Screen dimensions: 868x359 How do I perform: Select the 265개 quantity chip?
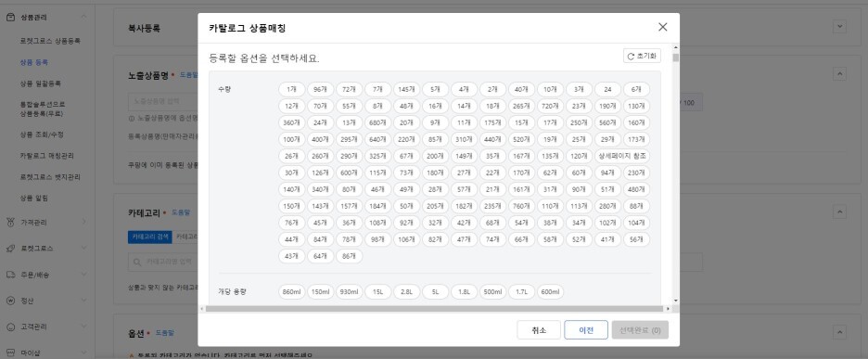click(x=521, y=106)
